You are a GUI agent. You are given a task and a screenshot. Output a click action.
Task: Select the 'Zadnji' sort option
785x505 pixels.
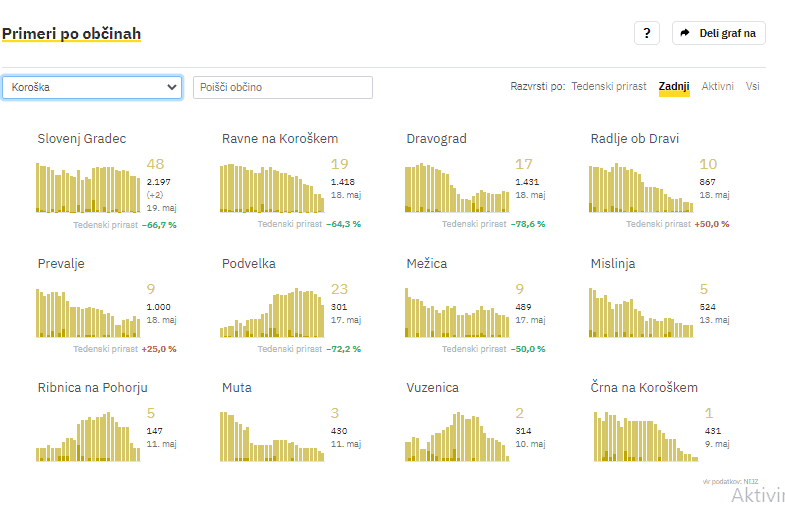674,86
